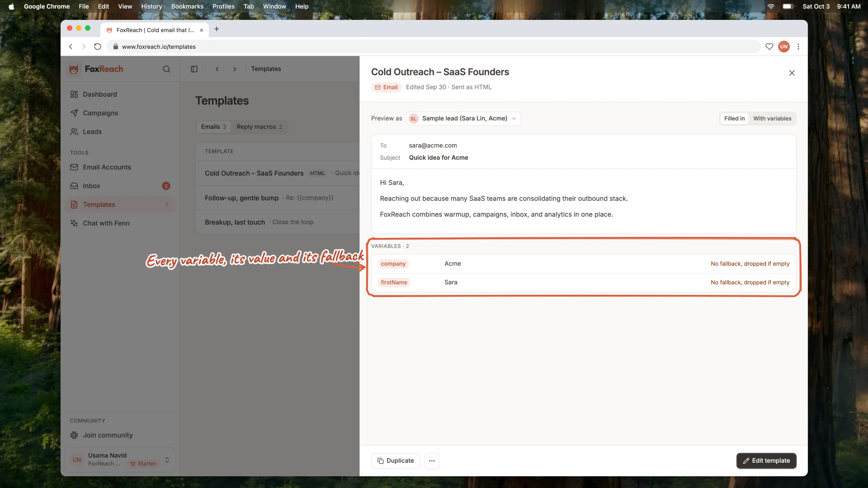
Task: Open Inbox in the sidebar
Action: point(120,186)
